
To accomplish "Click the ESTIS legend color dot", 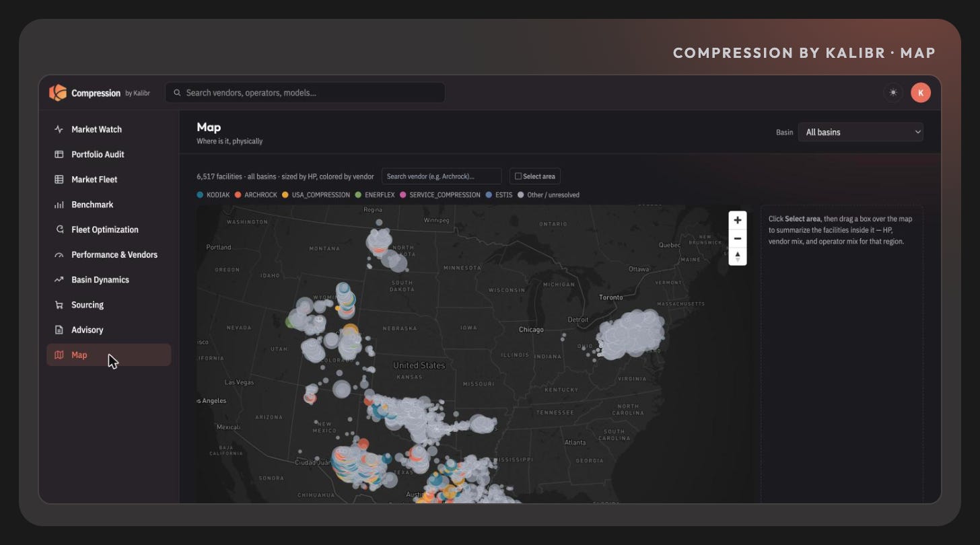I will pos(488,195).
